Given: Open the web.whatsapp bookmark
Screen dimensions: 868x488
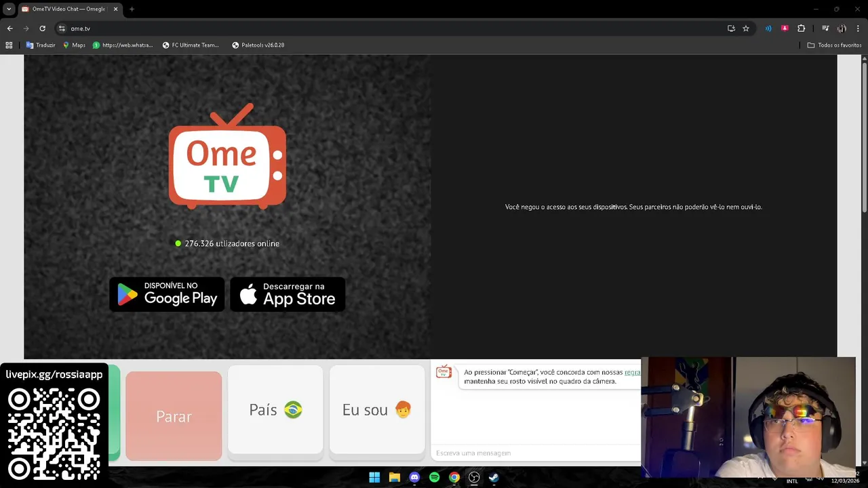Looking at the screenshot, I should tap(123, 45).
